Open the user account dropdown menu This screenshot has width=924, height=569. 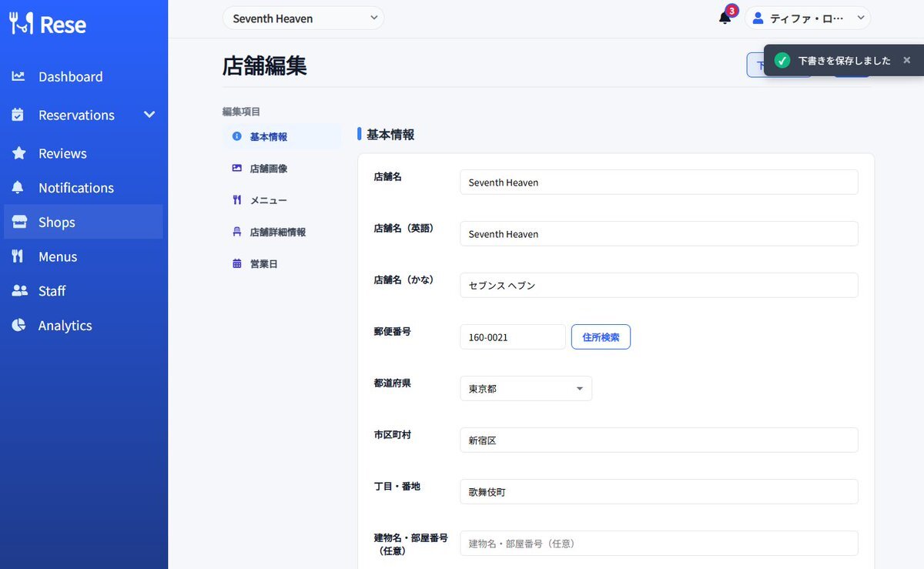tap(861, 18)
